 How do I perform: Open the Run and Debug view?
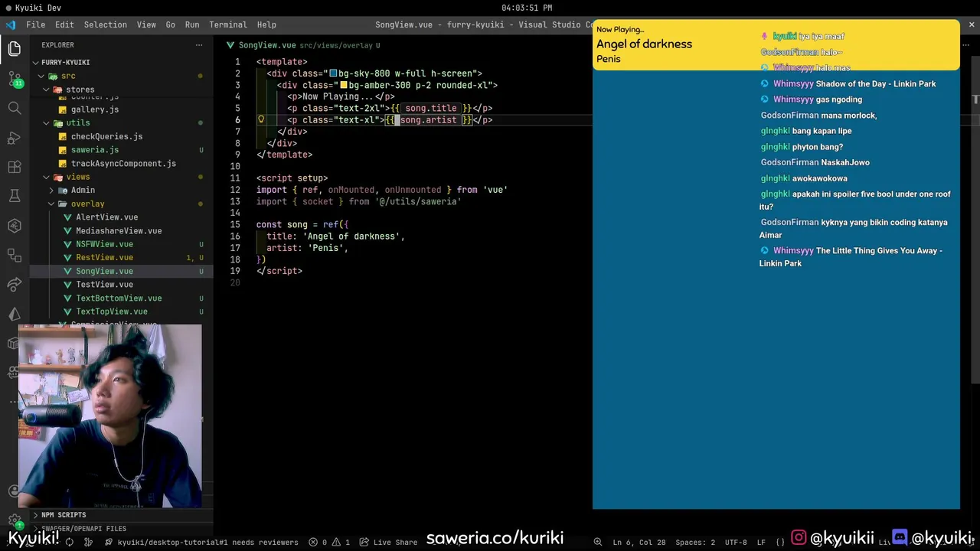point(15,138)
